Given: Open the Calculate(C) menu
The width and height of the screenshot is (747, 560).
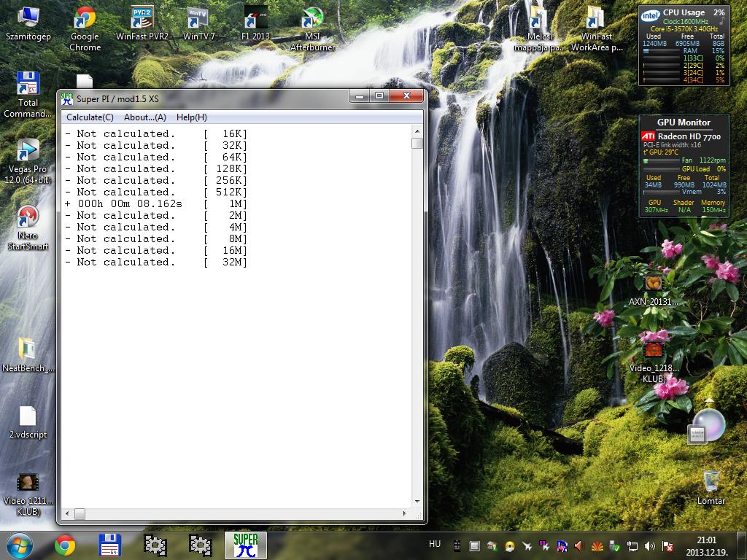Looking at the screenshot, I should [90, 117].
